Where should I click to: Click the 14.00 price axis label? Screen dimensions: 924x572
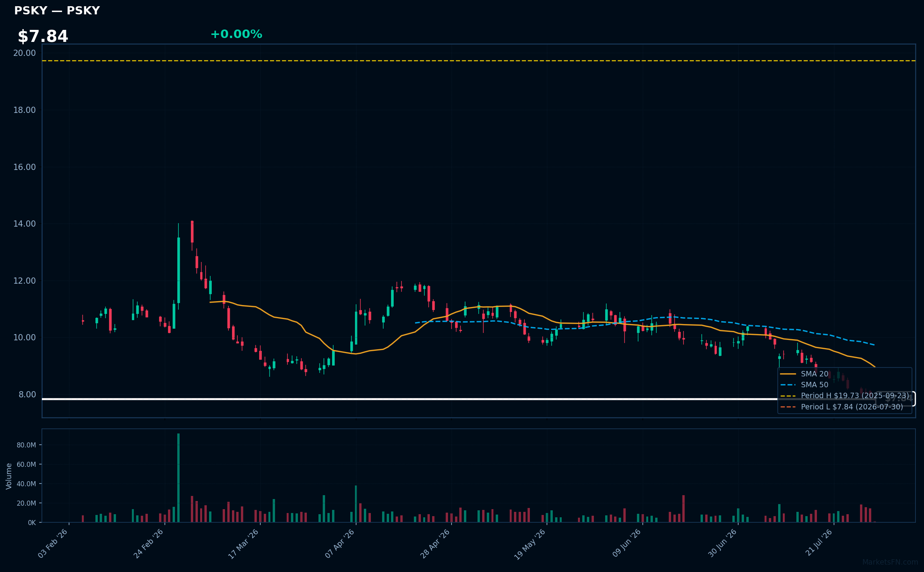(x=24, y=224)
